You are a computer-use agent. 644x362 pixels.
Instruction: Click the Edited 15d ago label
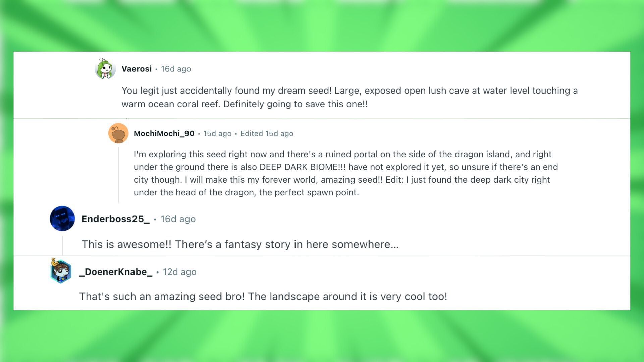tap(267, 134)
